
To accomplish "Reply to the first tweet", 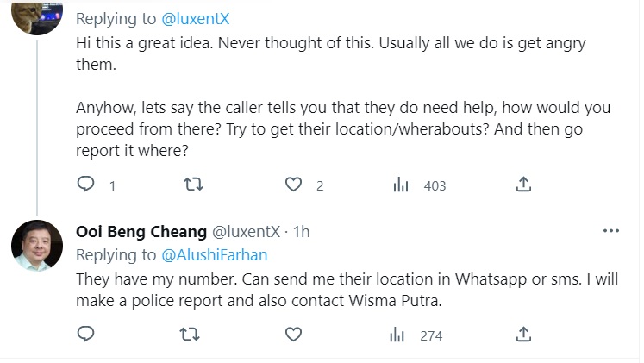I will point(86,185).
